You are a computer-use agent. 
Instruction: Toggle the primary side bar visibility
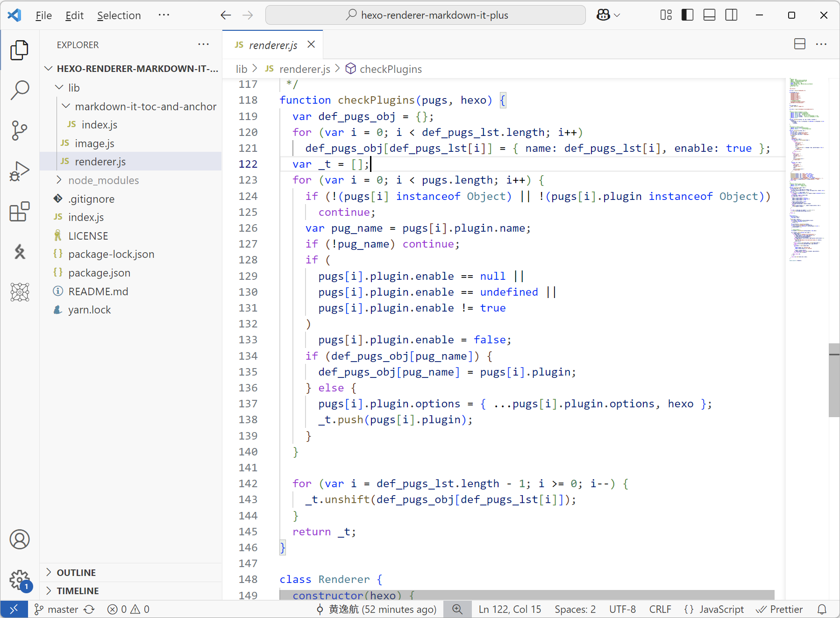click(x=687, y=15)
